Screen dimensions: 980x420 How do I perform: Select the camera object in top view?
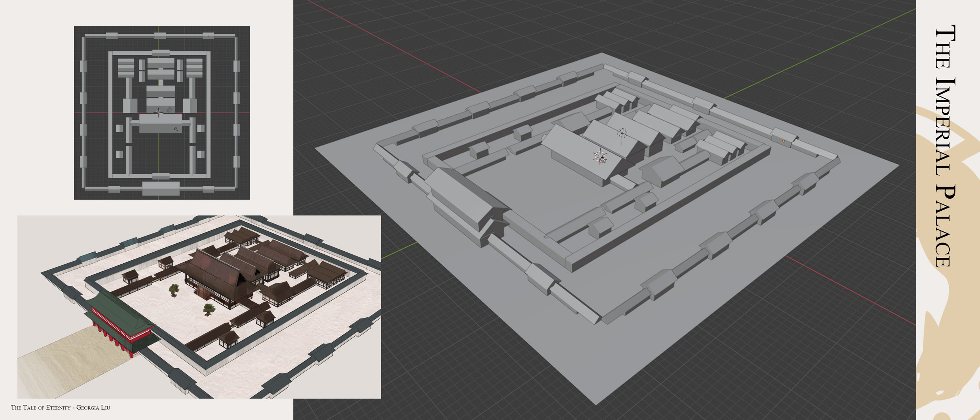[176, 129]
